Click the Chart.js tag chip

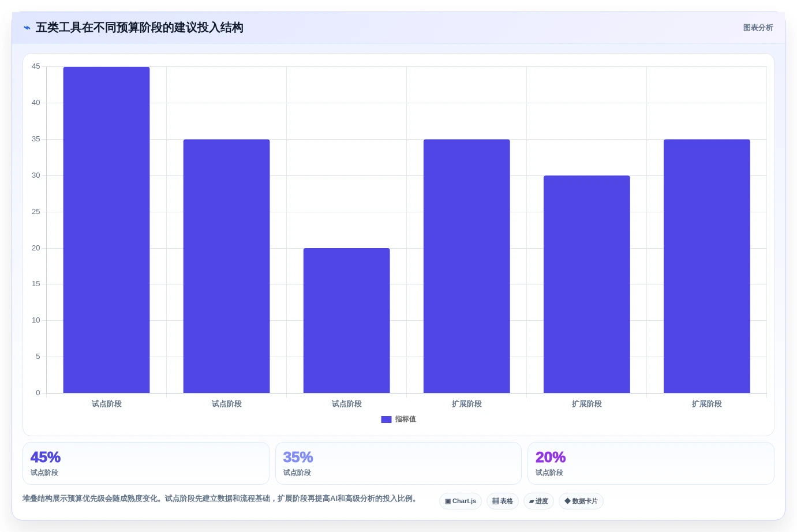461,501
